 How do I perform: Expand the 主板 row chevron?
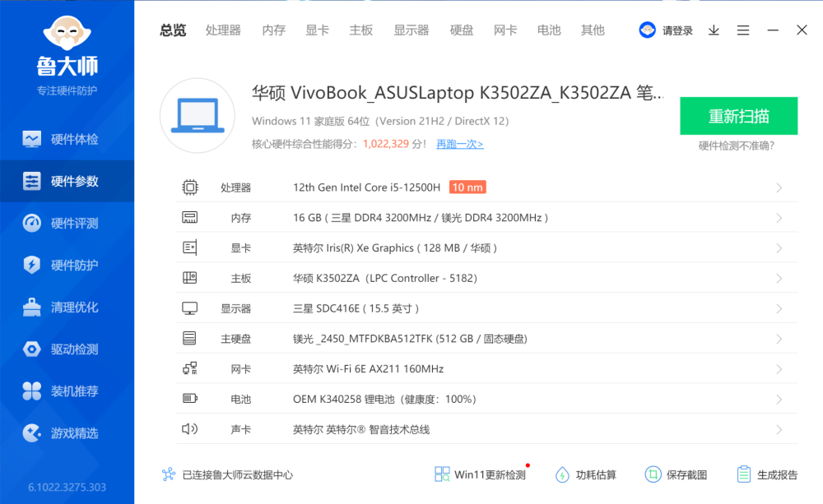pyautogui.click(x=779, y=279)
